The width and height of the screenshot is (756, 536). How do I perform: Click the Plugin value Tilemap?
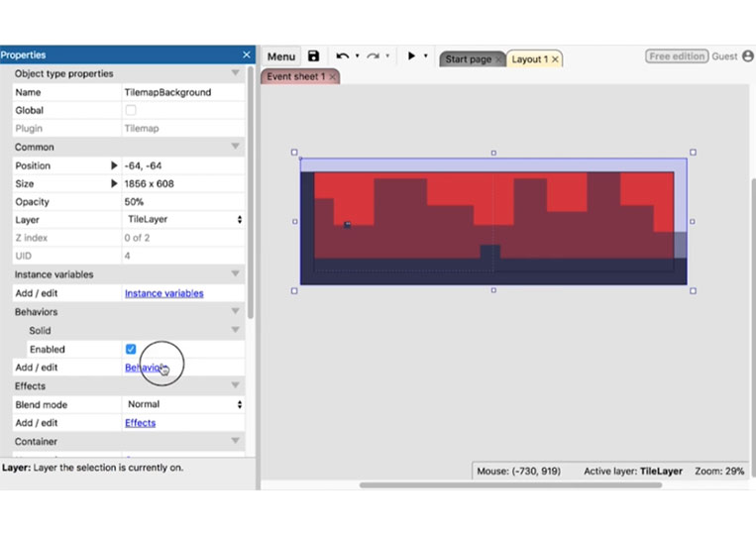[x=142, y=128]
